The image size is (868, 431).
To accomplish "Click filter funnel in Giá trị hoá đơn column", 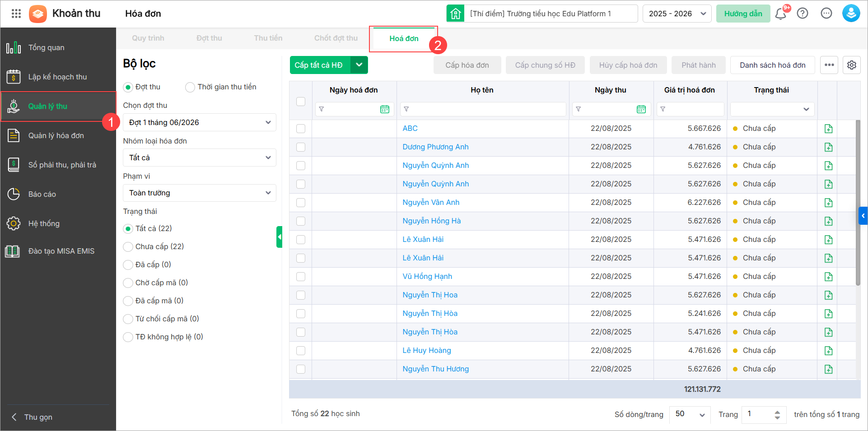I will point(663,109).
